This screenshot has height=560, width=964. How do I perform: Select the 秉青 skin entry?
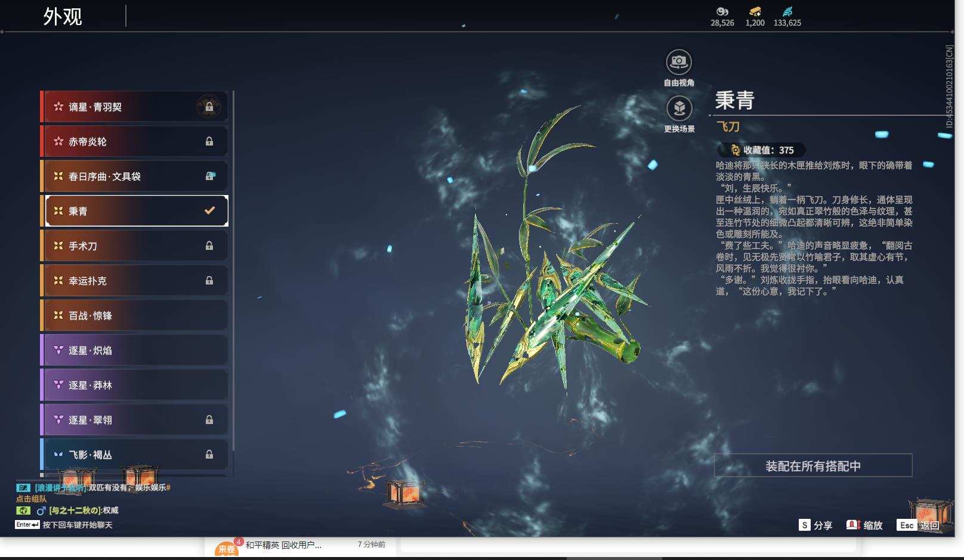coord(134,211)
